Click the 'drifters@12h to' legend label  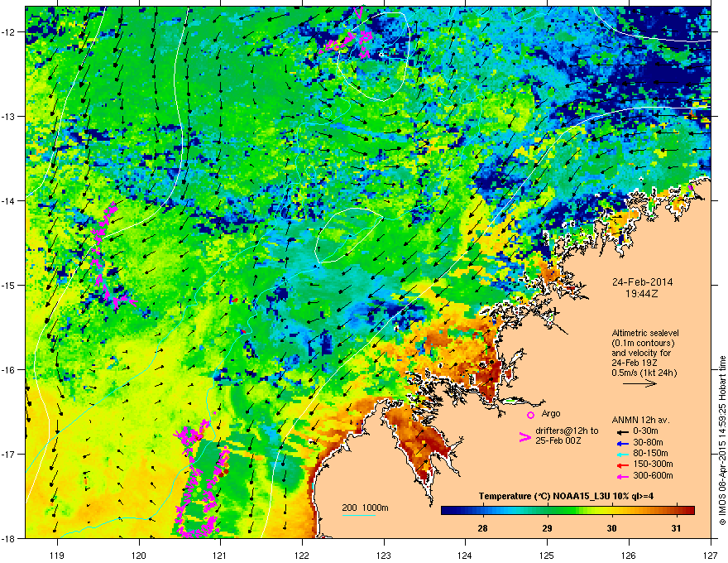(x=567, y=431)
